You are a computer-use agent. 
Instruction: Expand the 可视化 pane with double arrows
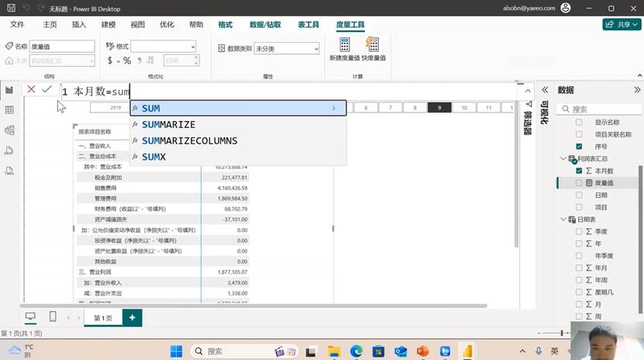pyautogui.click(x=545, y=90)
